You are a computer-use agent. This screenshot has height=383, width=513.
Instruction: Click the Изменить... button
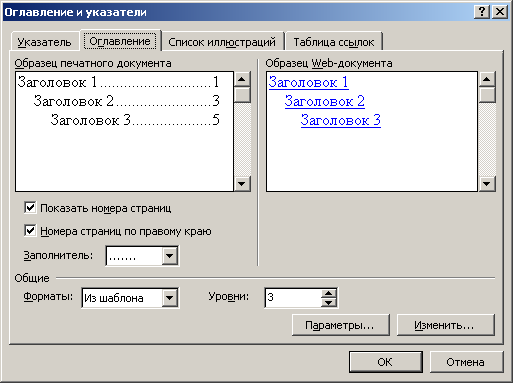click(445, 325)
